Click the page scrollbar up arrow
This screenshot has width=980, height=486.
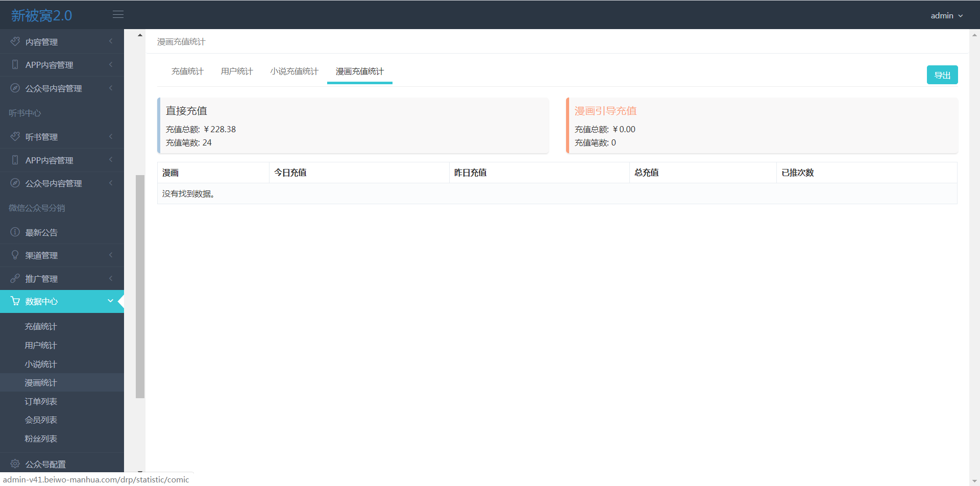pos(974,35)
